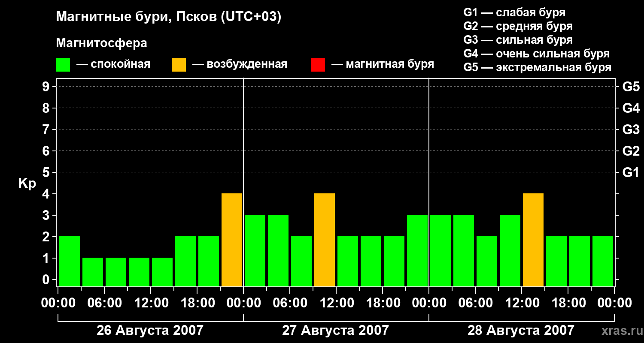Click the 'Магнитосфера' heading

coord(101,43)
